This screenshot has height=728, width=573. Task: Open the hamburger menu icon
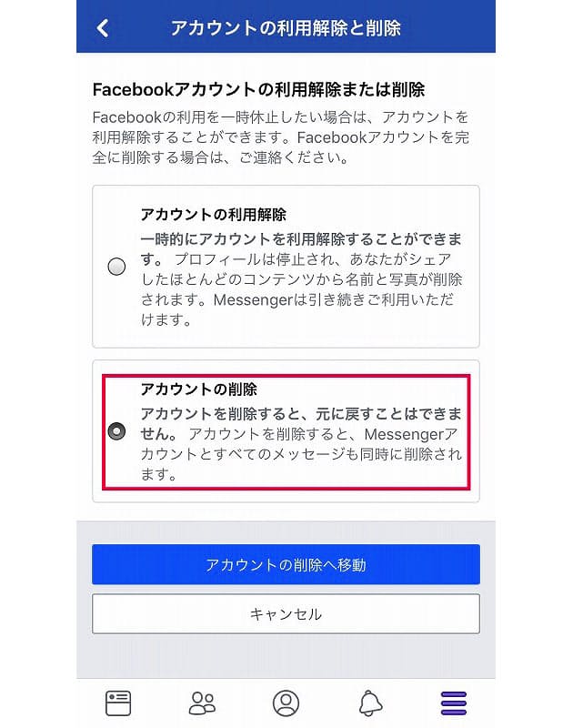(453, 703)
